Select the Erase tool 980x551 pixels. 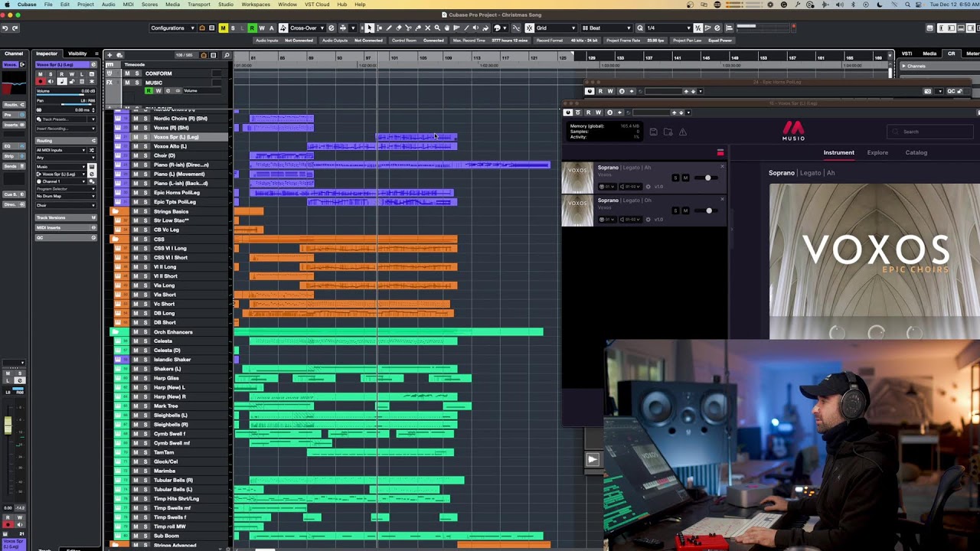[x=399, y=28]
